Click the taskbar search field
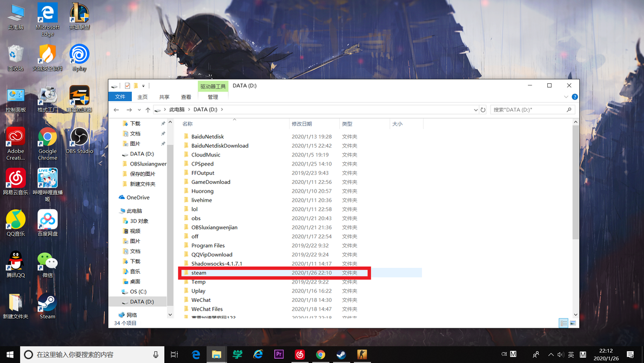Screen dimensions: 644x363 (x=92, y=354)
